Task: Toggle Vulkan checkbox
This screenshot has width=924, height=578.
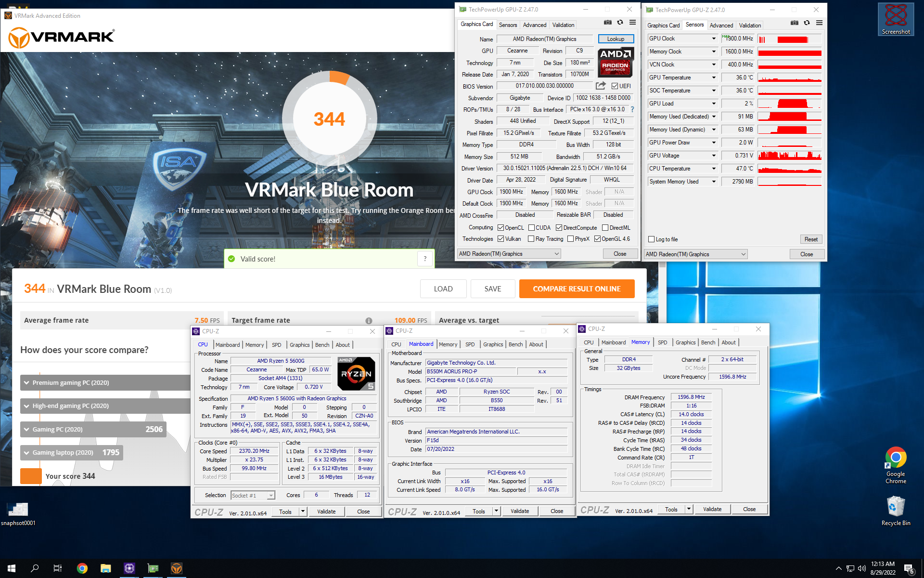Action: pos(500,239)
